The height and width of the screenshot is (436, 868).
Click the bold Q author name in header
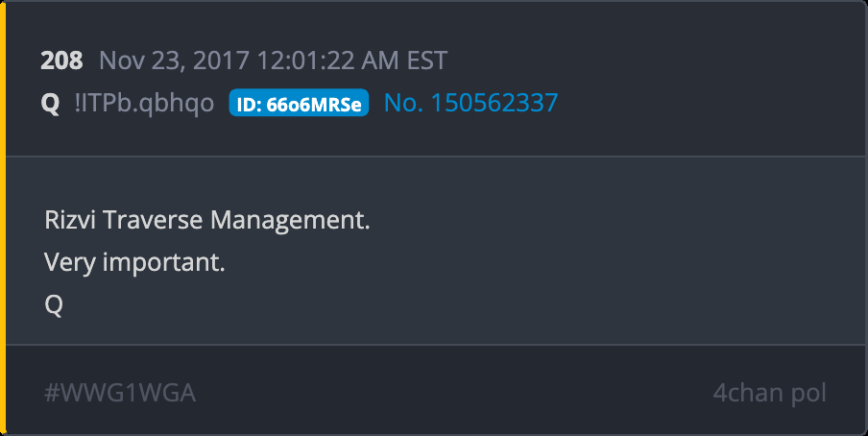tap(50, 103)
